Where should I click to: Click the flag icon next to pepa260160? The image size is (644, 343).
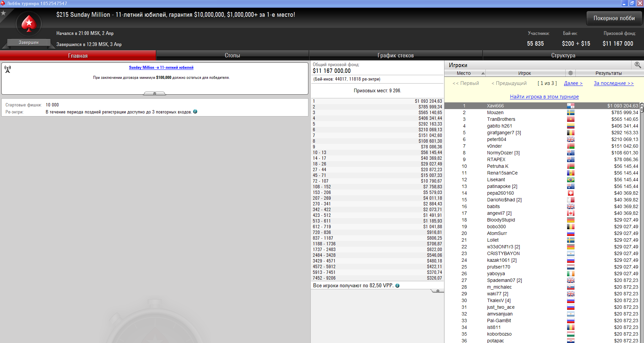[x=570, y=193]
